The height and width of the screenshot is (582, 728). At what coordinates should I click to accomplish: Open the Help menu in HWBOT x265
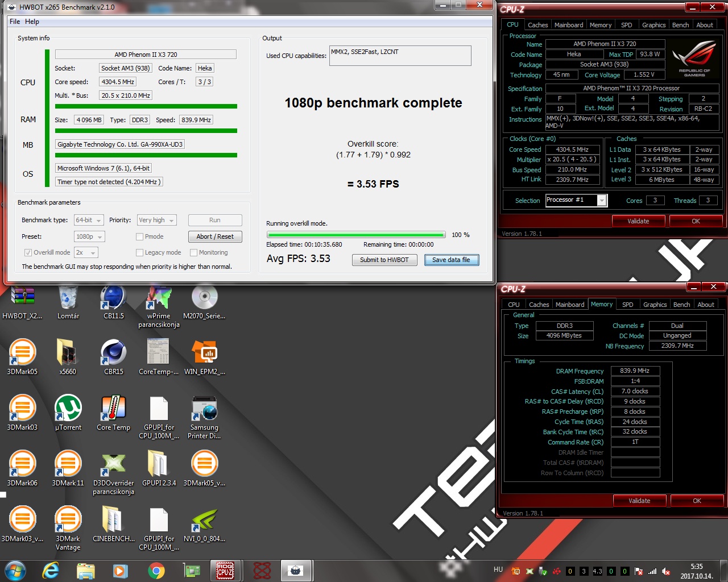point(32,22)
